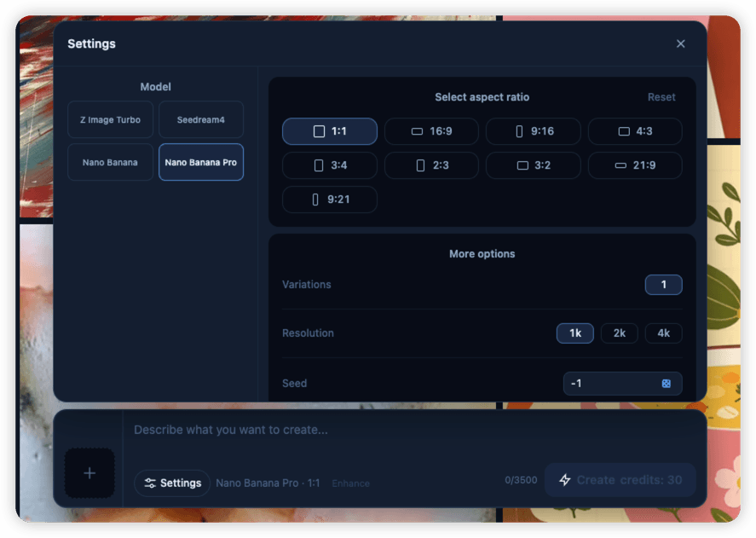The height and width of the screenshot is (538, 756).
Task: Switch aspect ratio to 3:2
Action: [534, 165]
